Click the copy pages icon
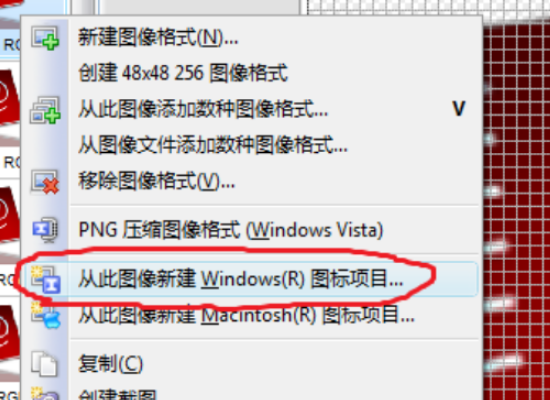 44,364
